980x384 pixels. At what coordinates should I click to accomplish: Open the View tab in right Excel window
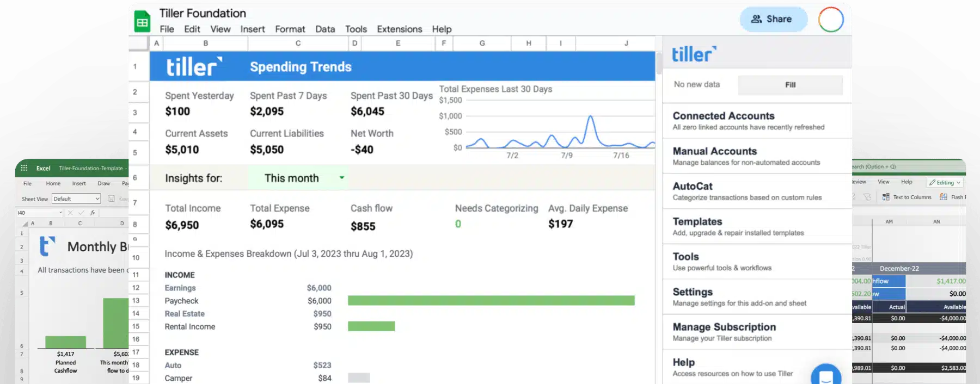tap(884, 182)
